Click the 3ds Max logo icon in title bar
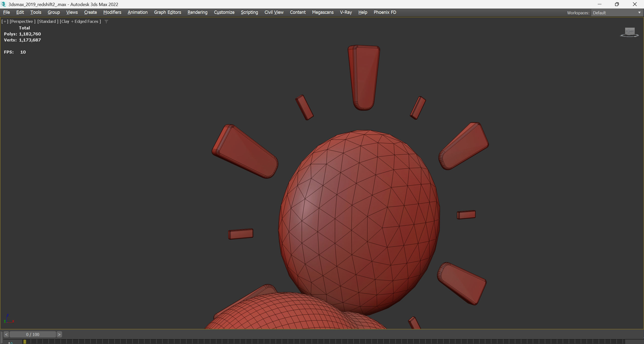Image resolution: width=644 pixels, height=344 pixels. (4, 4)
